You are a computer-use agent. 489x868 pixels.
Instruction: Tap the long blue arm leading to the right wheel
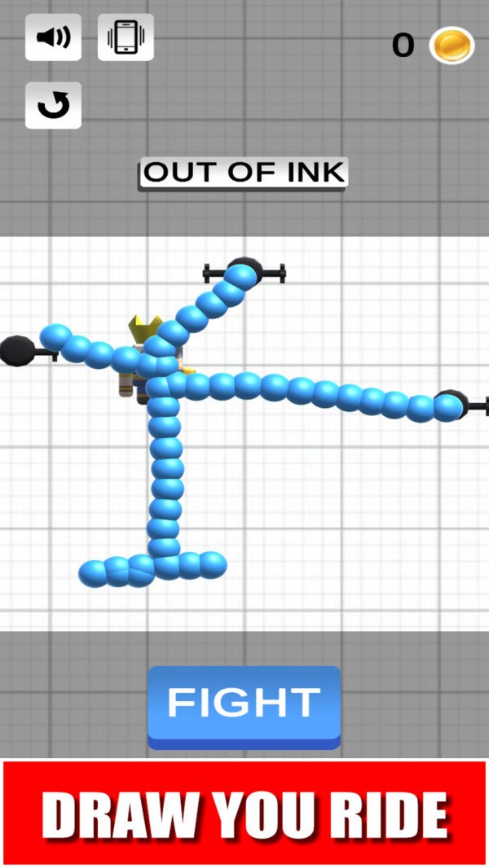(x=326, y=393)
